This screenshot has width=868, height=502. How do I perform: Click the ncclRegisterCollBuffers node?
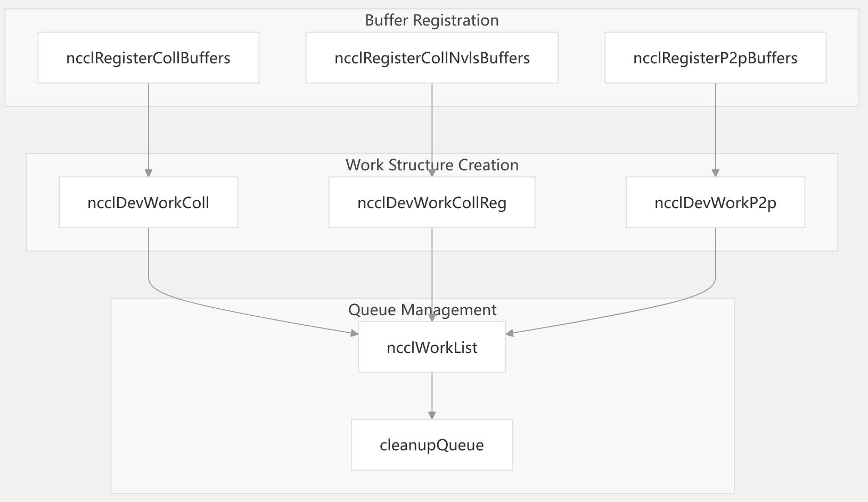pyautogui.click(x=148, y=57)
